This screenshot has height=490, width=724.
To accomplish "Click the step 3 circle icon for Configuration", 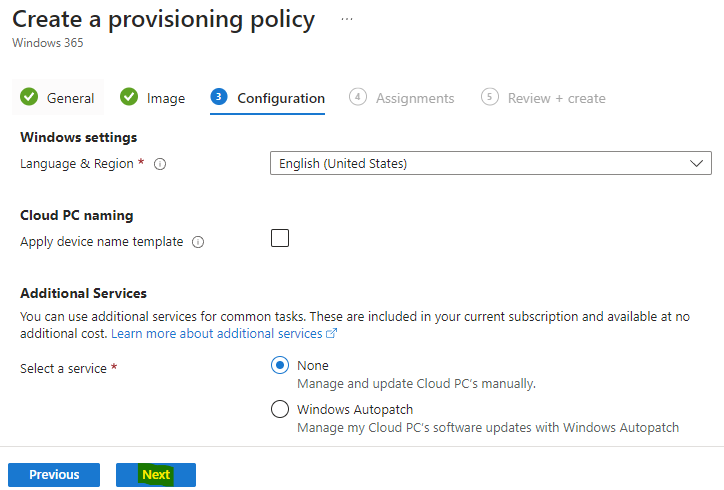I will tap(218, 97).
